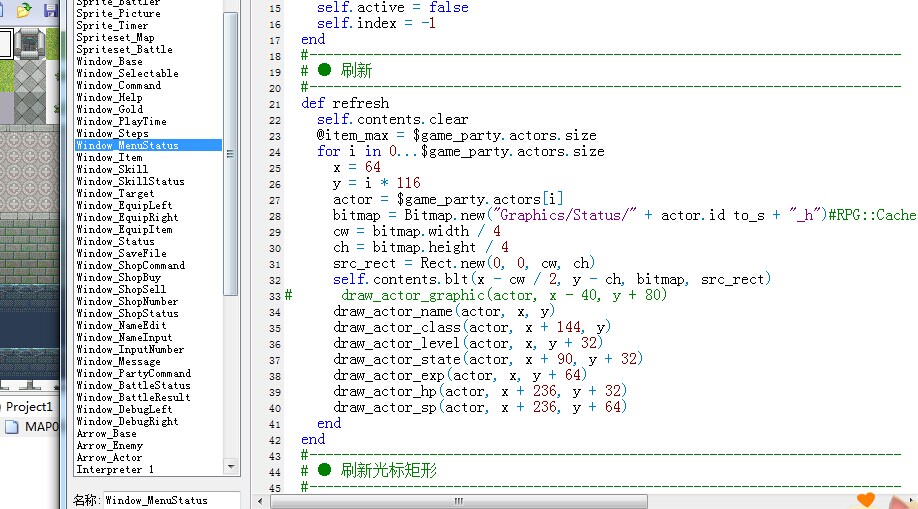The width and height of the screenshot is (918, 509).
Task: Open the Window_SaveFile script
Action: point(122,254)
